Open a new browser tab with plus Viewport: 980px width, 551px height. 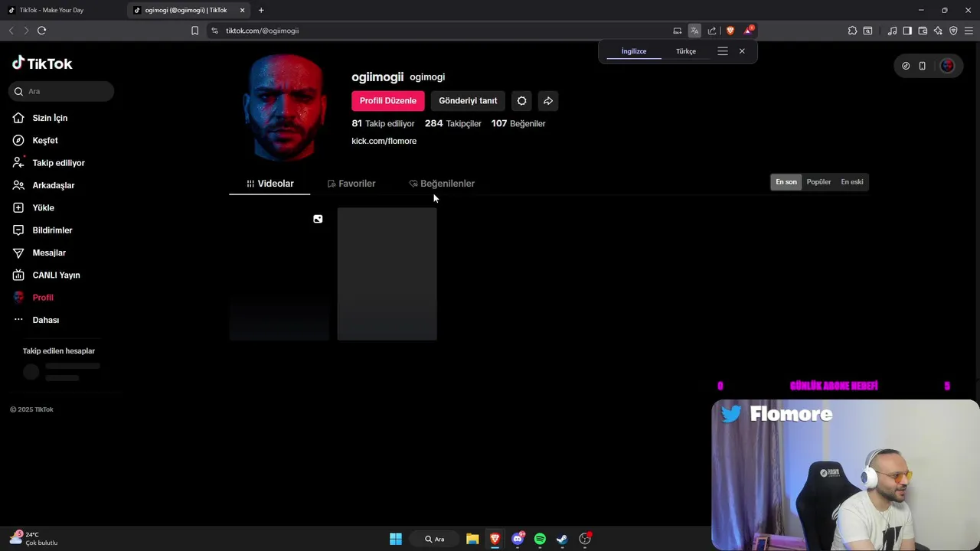tap(261, 10)
